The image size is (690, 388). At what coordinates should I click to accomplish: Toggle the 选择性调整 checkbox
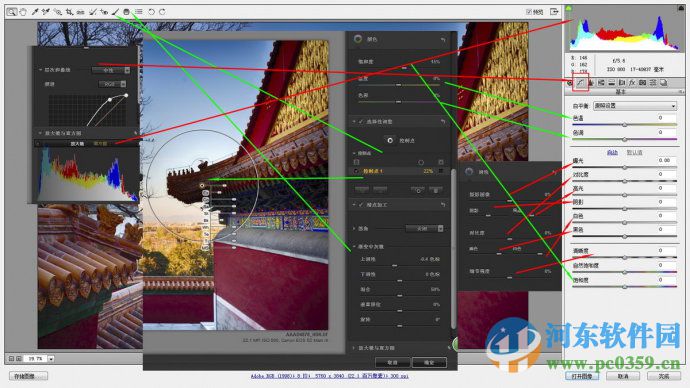click(361, 121)
